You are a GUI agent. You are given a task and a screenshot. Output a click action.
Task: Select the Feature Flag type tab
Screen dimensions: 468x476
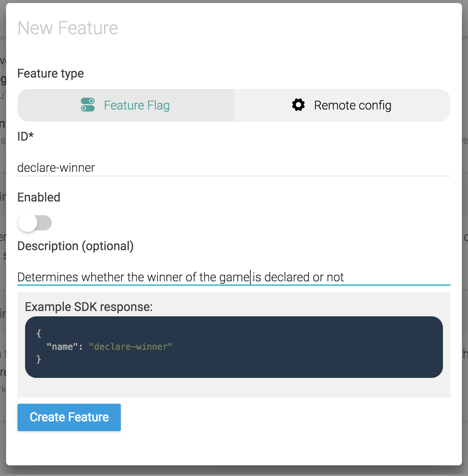click(x=126, y=105)
